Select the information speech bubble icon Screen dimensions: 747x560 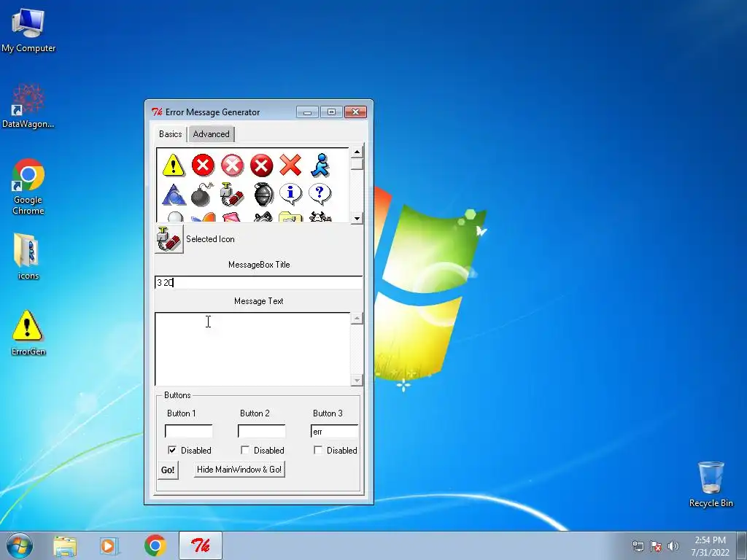tap(290, 194)
